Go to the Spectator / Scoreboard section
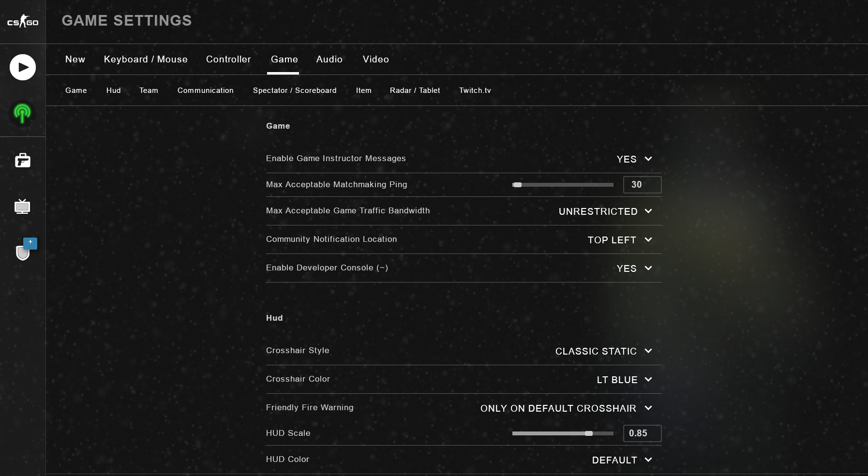Image resolution: width=868 pixels, height=476 pixels. point(294,90)
